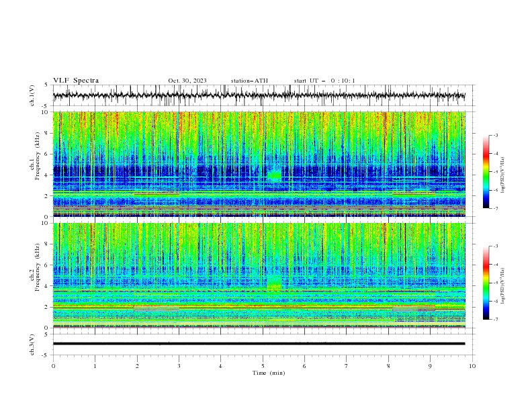
Task: Click the ch.2 color bar "log(PSD)(V²/Hz)" label
Action: coord(502,285)
